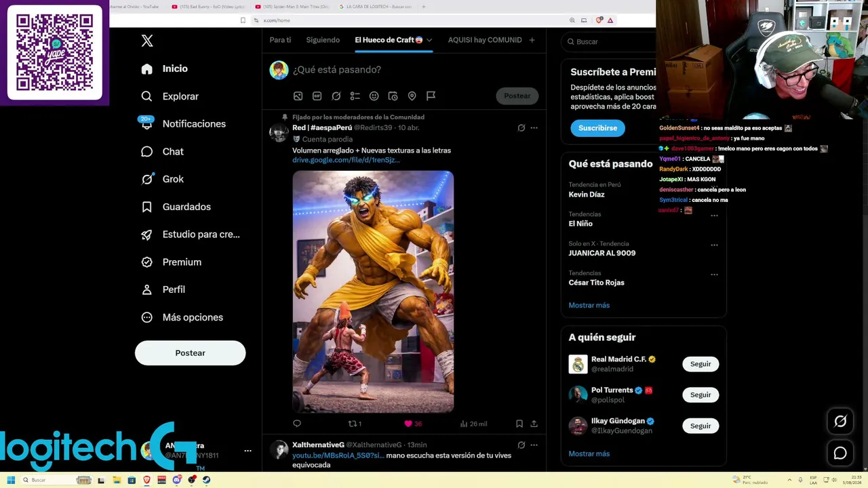Follow Pol Turrents
The width and height of the screenshot is (868, 488).
coord(701,395)
